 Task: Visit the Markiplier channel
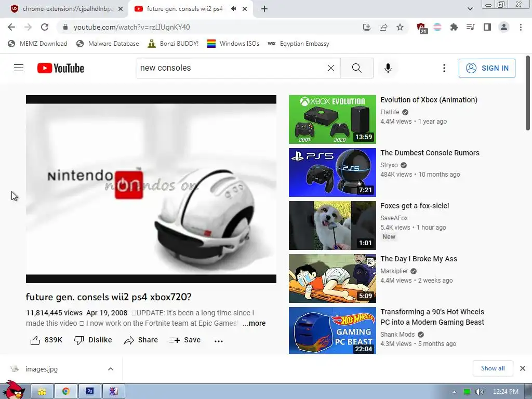394,271
